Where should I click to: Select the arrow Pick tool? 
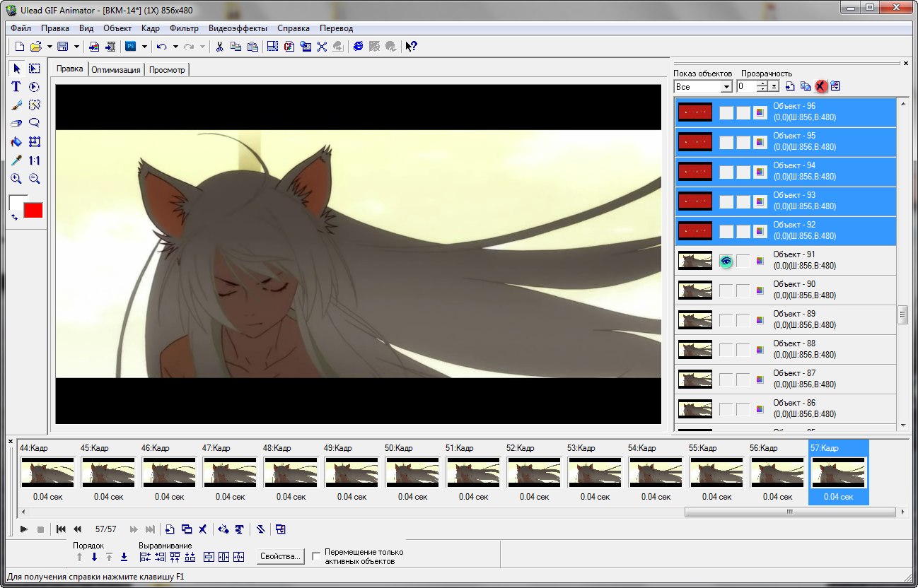[x=16, y=69]
